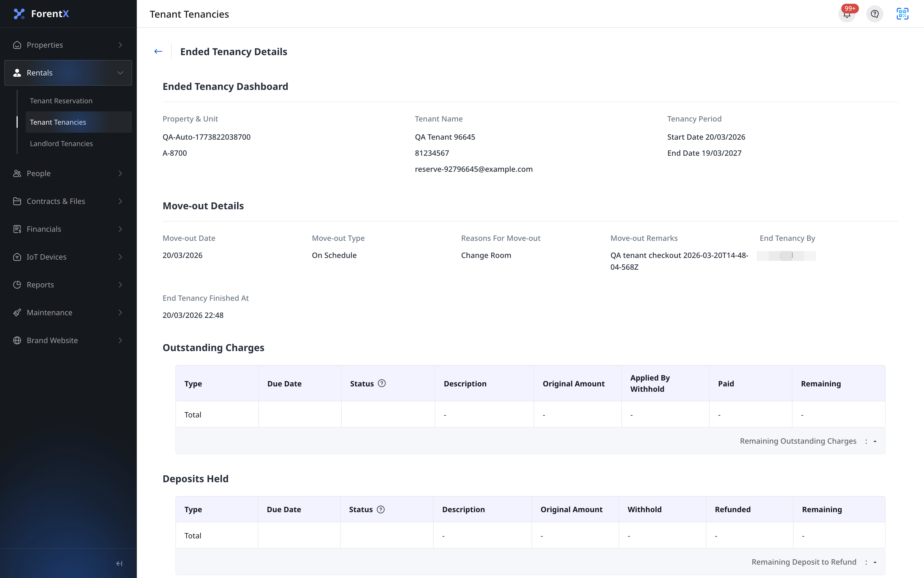Click the Rentals person icon
924x578 pixels.
click(x=17, y=73)
